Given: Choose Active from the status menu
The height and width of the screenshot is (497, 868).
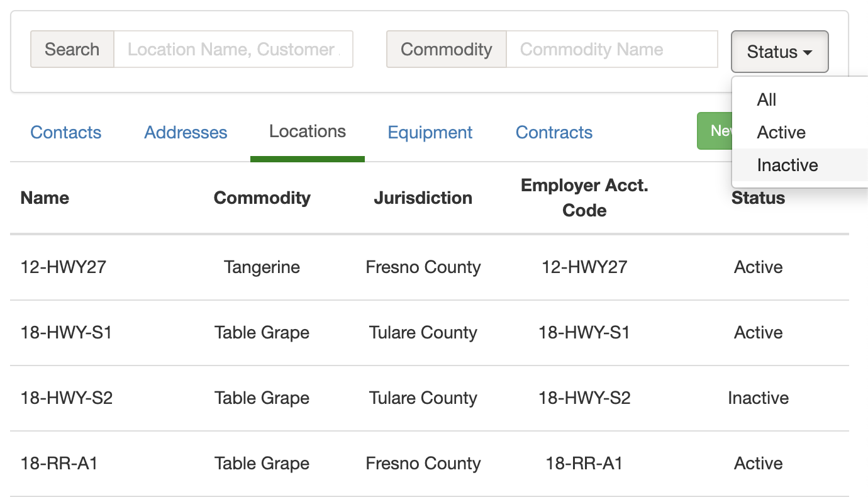Looking at the screenshot, I should 781,132.
